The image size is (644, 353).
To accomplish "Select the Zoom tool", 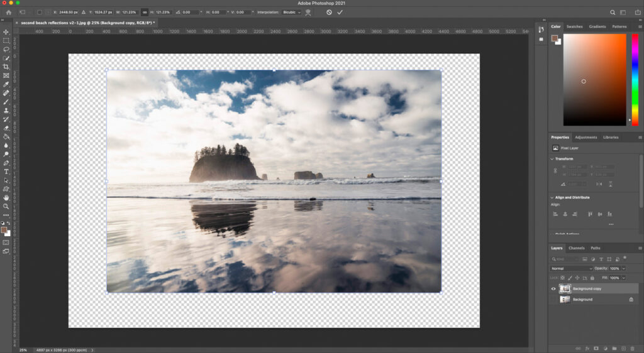I will [6, 206].
